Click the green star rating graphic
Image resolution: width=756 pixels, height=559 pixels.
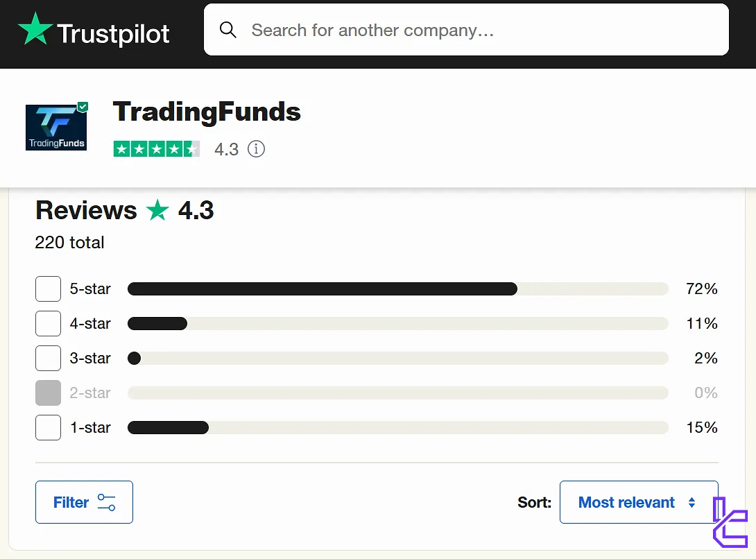[x=156, y=149]
